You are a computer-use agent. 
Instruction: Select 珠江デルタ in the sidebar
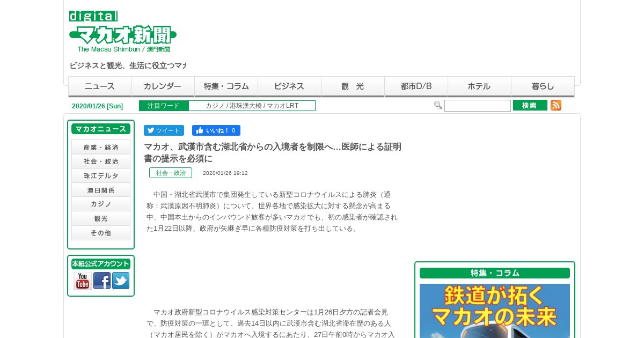(x=101, y=176)
